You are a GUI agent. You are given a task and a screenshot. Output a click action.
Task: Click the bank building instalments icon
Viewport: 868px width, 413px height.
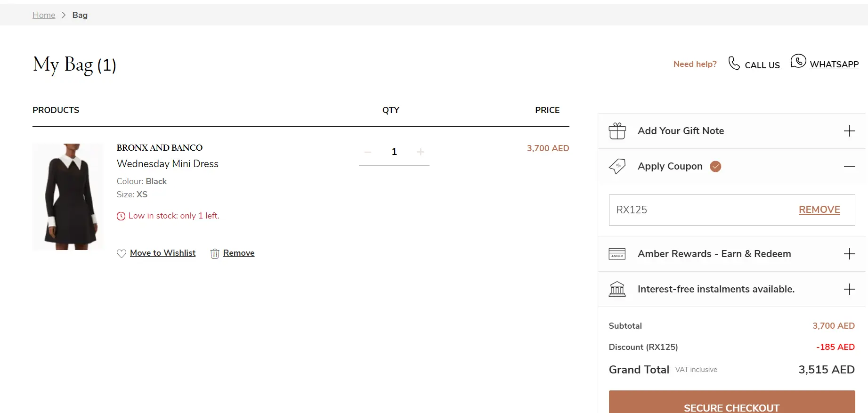pos(617,289)
